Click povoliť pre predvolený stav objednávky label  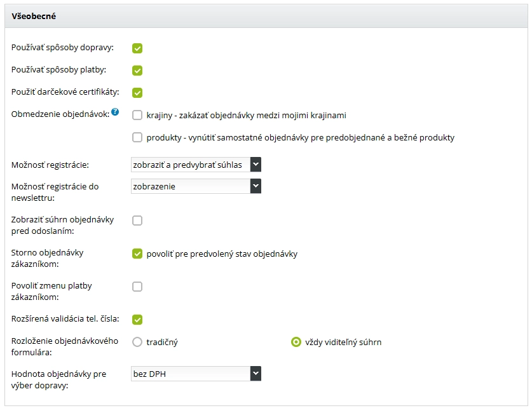pyautogui.click(x=222, y=254)
